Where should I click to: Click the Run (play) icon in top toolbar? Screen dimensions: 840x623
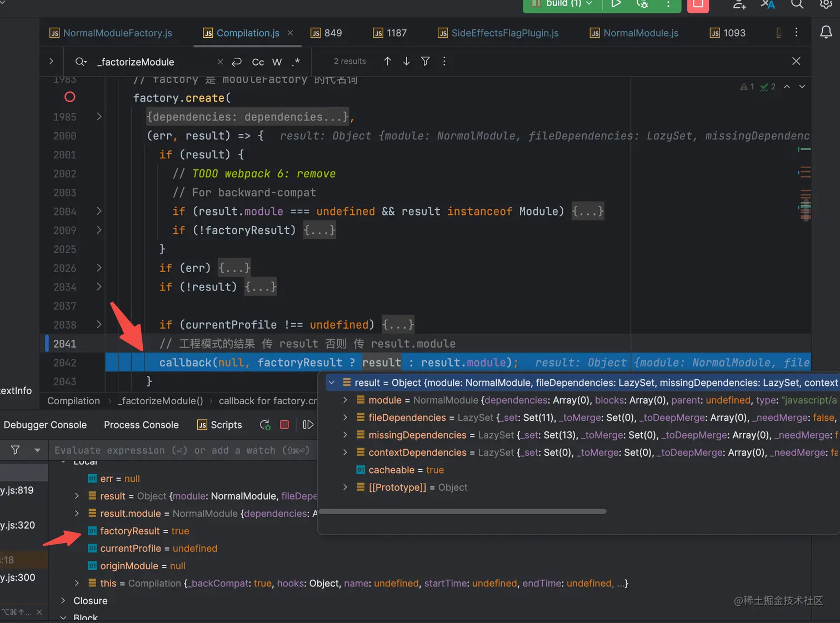click(616, 4)
